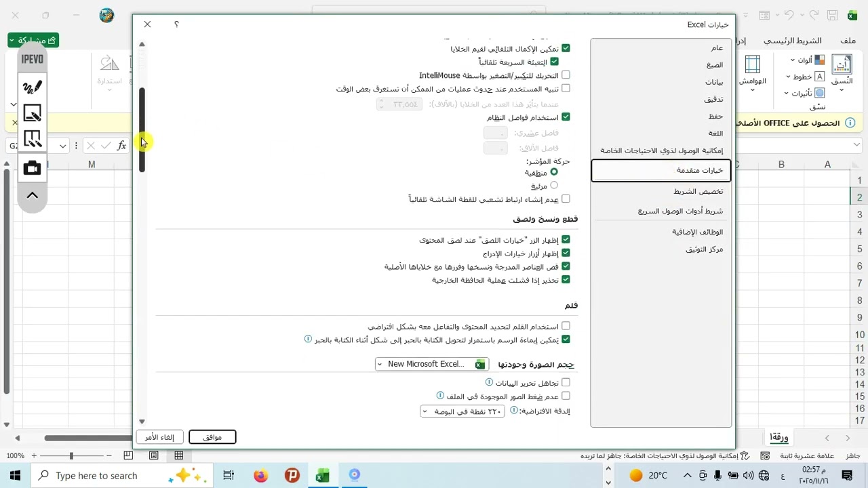Select visual (مرئية) cursor movement
This screenshot has width=868, height=488.
(x=554, y=186)
